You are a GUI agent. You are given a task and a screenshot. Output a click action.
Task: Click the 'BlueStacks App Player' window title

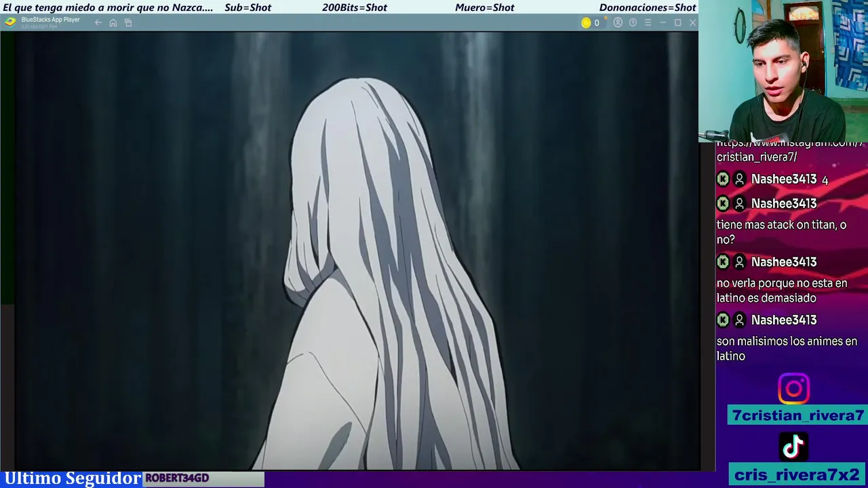tap(50, 20)
